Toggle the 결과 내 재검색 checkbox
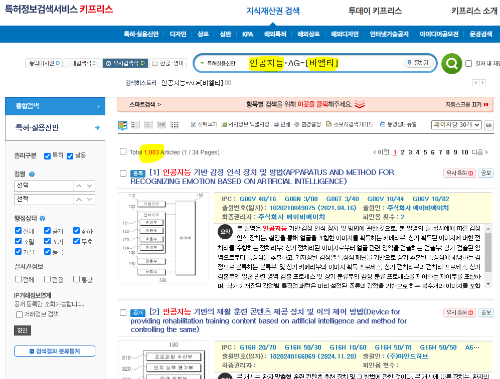 468,63
